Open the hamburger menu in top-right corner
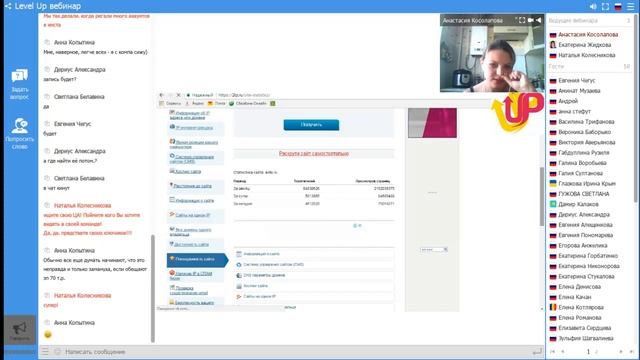 [631, 7]
